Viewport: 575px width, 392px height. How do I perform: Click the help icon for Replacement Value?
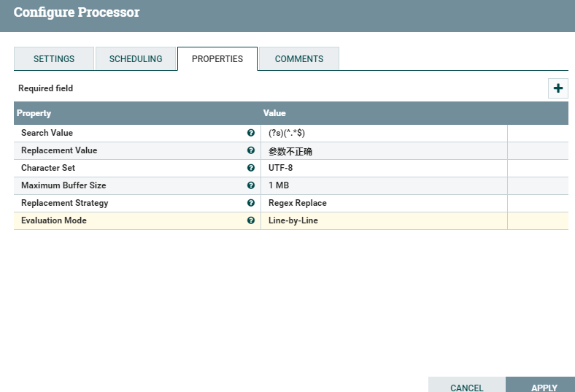click(251, 150)
